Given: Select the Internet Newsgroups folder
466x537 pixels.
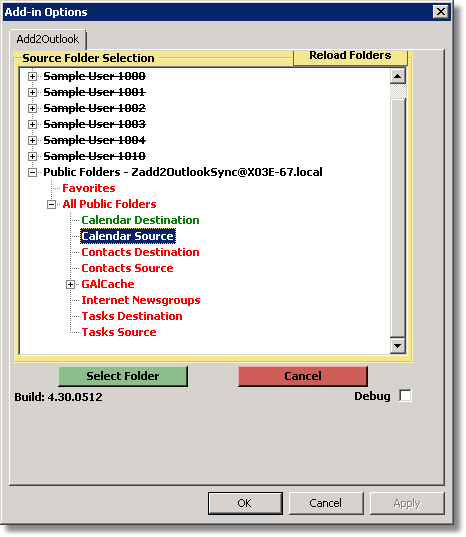Looking at the screenshot, I should coord(141,300).
